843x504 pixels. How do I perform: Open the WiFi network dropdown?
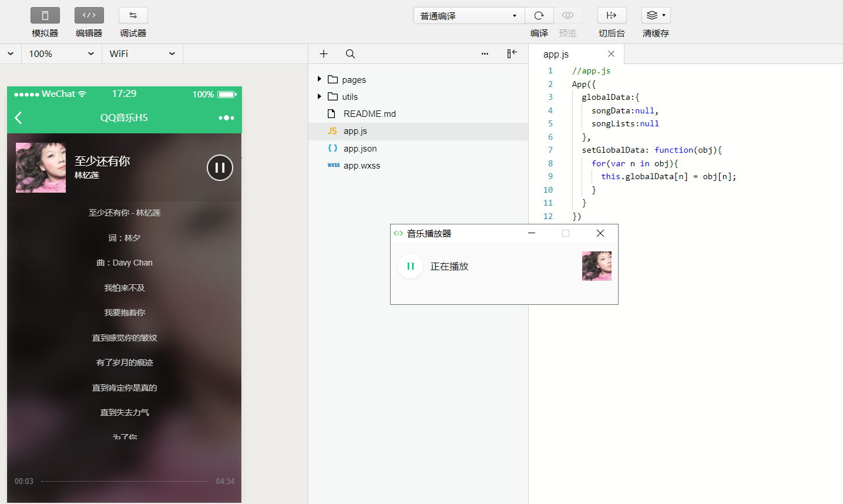[x=142, y=53]
